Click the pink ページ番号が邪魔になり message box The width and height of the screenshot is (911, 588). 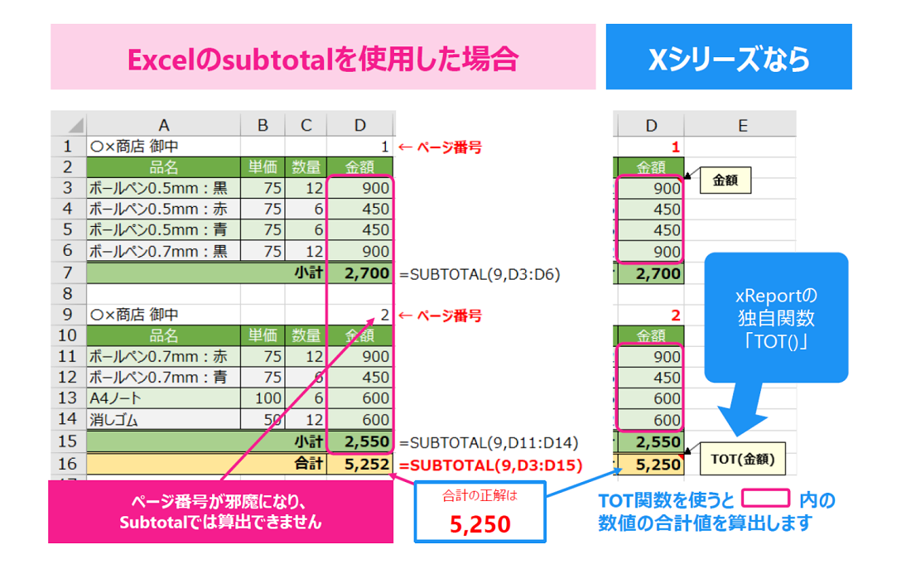click(x=221, y=512)
